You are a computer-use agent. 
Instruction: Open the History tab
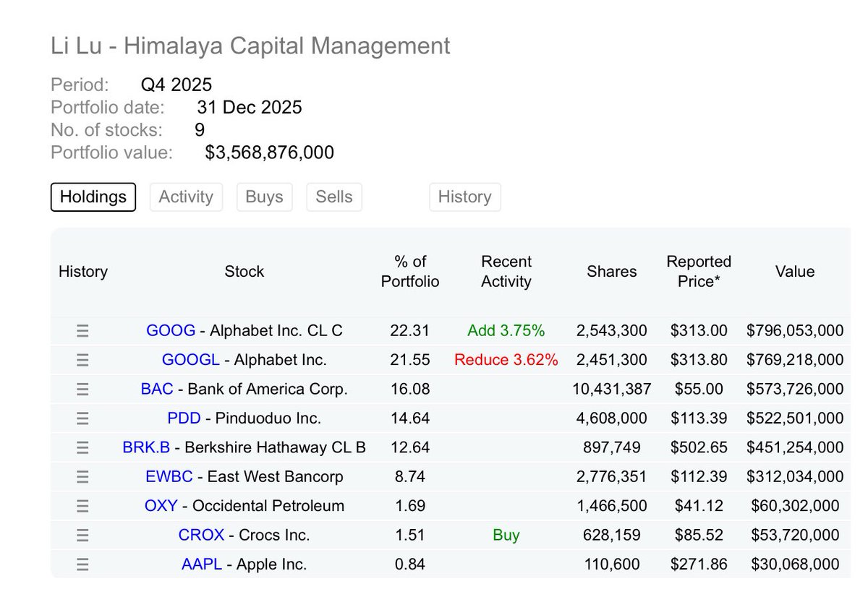(x=464, y=197)
